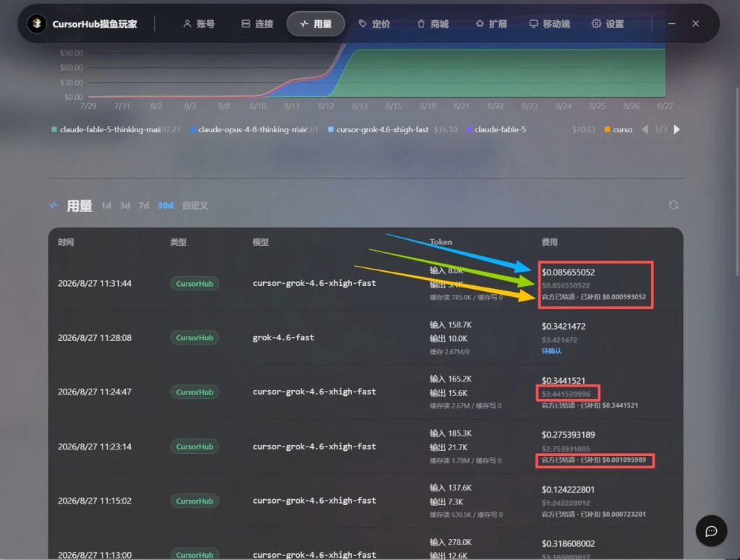Image resolution: width=740 pixels, height=560 pixels.
Task: Click 输入 185.3K token value
Action: pos(451,434)
